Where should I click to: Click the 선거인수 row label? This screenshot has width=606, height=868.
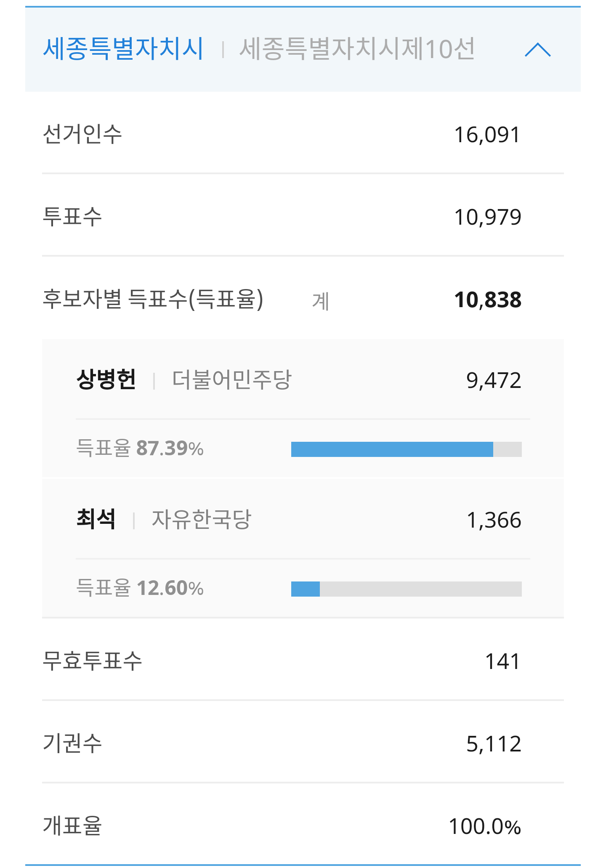tap(82, 135)
